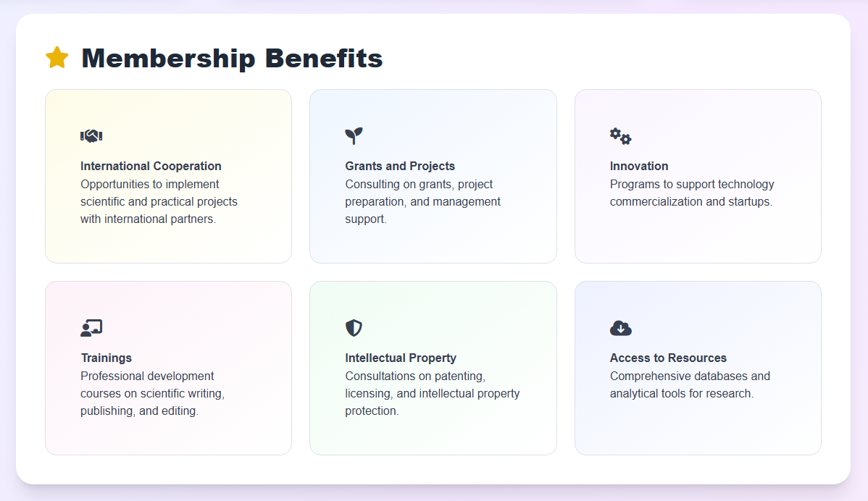Click the professional development courses description
The width and height of the screenshot is (868, 501).
[x=152, y=393]
